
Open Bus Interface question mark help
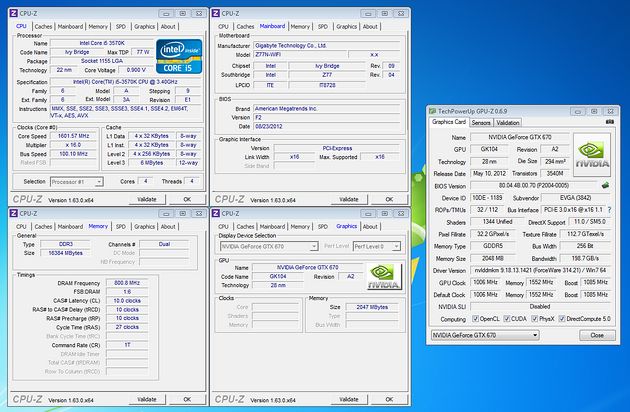[x=610, y=210]
